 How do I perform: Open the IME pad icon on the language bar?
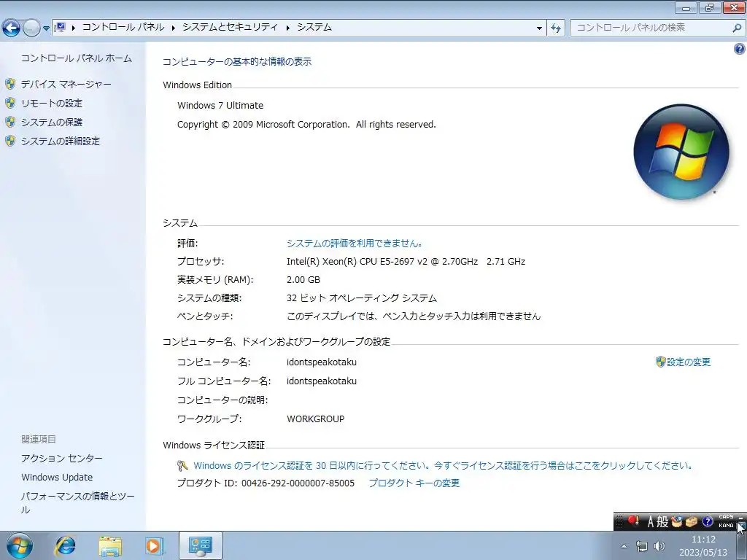pos(676,522)
